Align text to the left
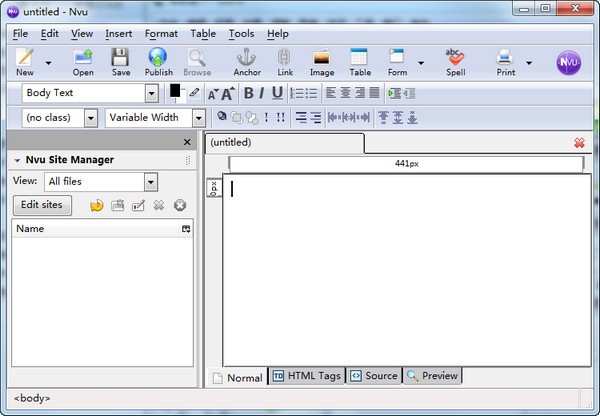Image resolution: width=600 pixels, height=416 pixels. tap(331, 93)
